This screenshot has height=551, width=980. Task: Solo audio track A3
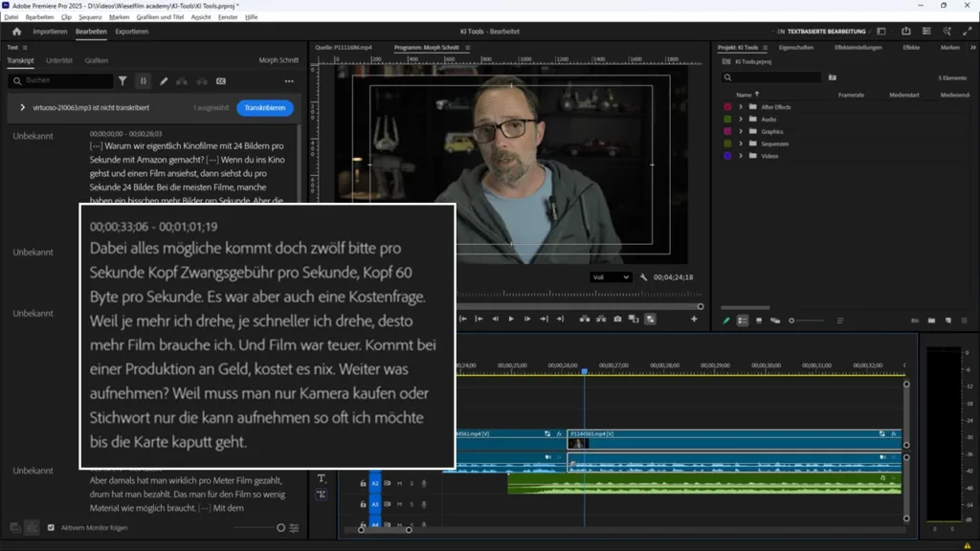[x=412, y=503]
